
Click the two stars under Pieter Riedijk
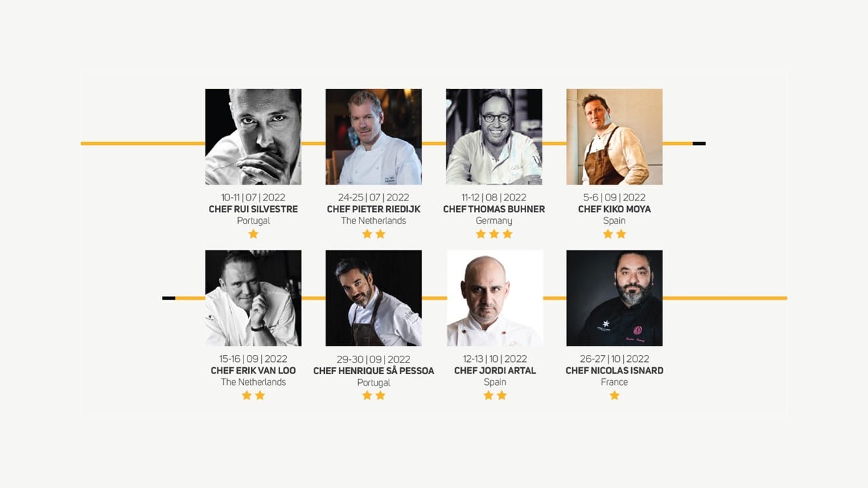[x=374, y=234]
